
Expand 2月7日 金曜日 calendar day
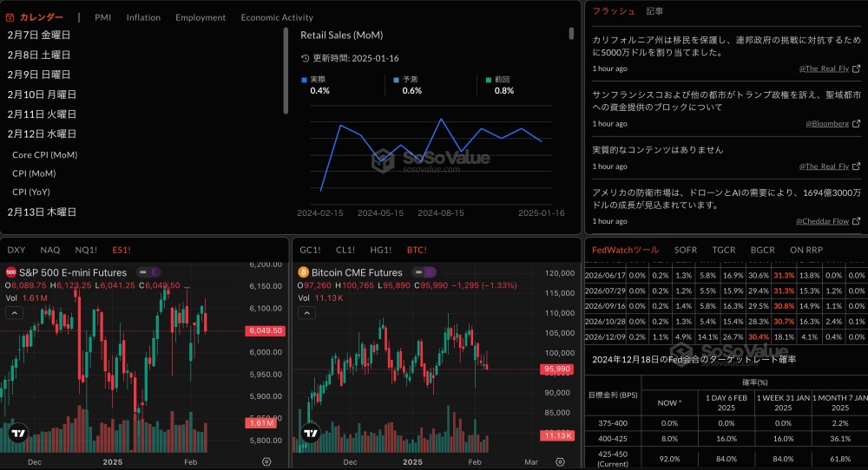tap(39, 35)
